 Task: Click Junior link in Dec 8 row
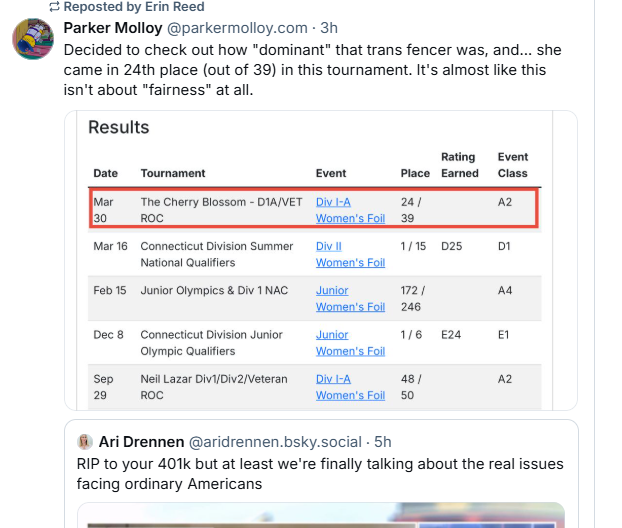[332, 335]
